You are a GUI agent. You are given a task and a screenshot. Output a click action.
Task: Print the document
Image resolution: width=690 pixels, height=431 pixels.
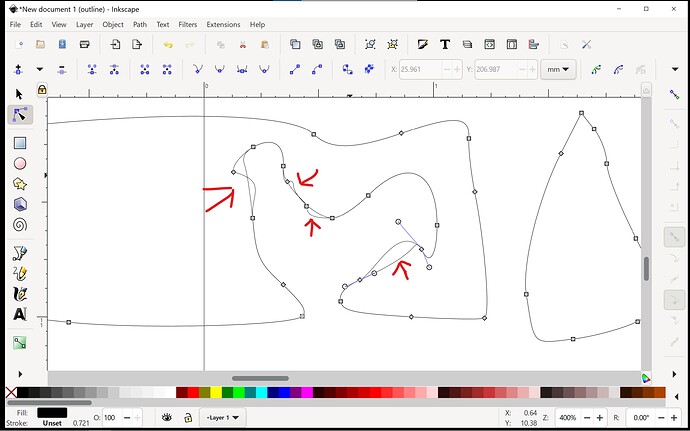click(84, 44)
